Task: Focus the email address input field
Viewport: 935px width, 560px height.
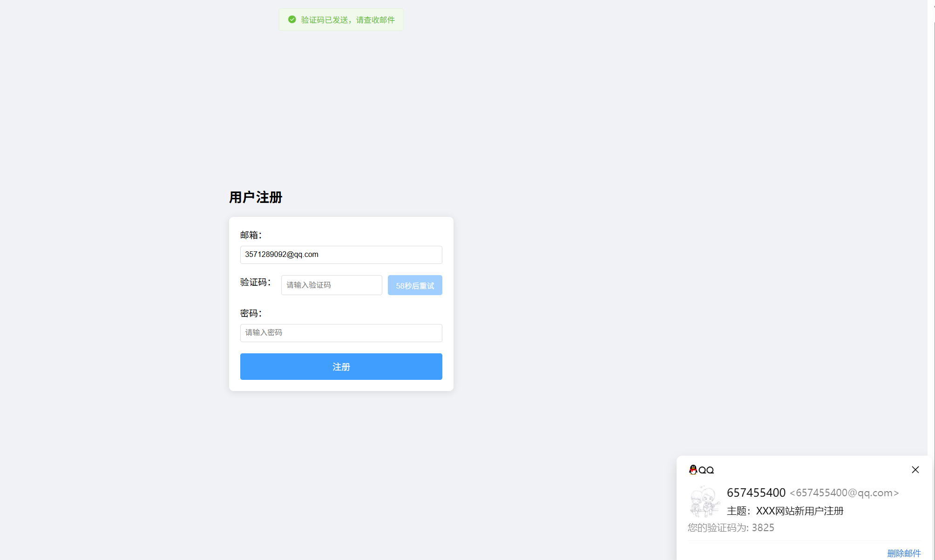Action: [341, 255]
